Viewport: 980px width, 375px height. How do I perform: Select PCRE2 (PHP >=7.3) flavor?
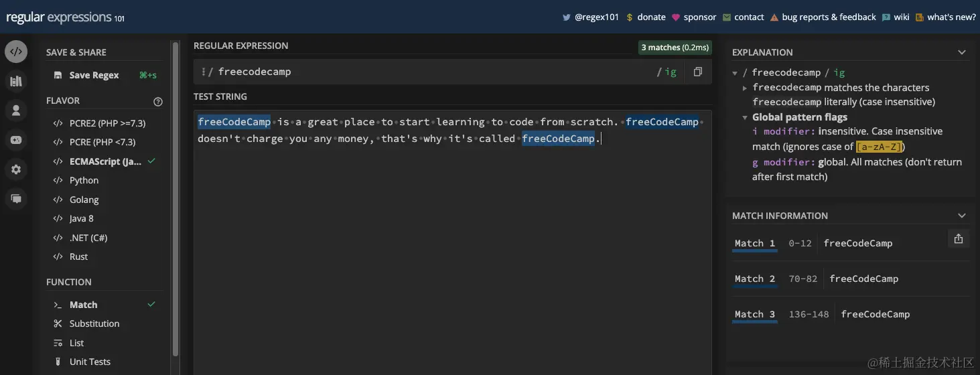point(106,123)
